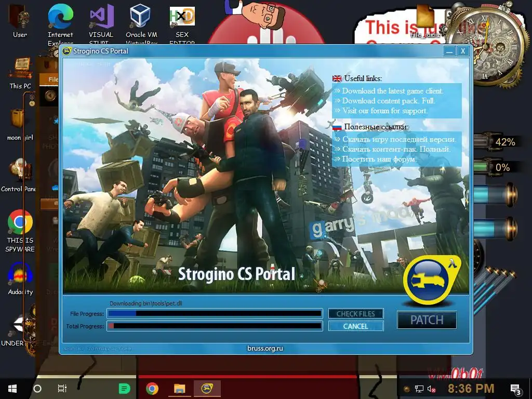Launch Audacity from the desktop

pos(20,278)
